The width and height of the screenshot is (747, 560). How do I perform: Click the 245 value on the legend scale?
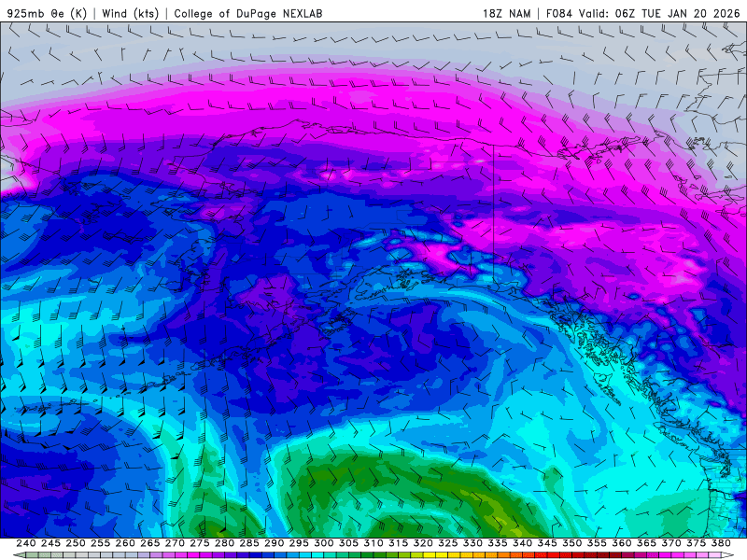(x=50, y=543)
